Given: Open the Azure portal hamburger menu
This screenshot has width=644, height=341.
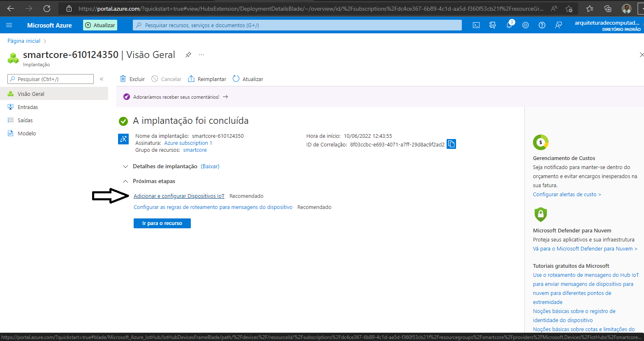Looking at the screenshot, I should click(x=9, y=25).
